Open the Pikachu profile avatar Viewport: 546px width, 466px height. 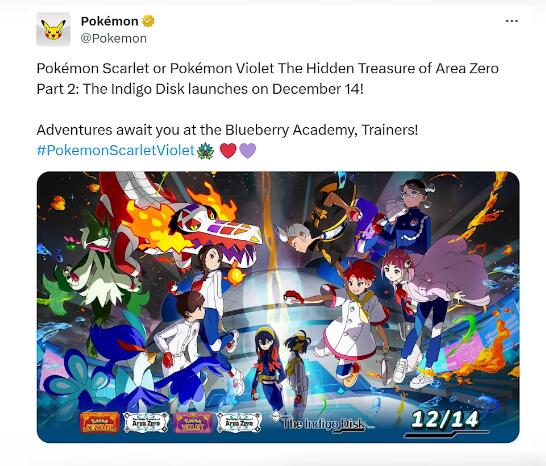click(53, 29)
